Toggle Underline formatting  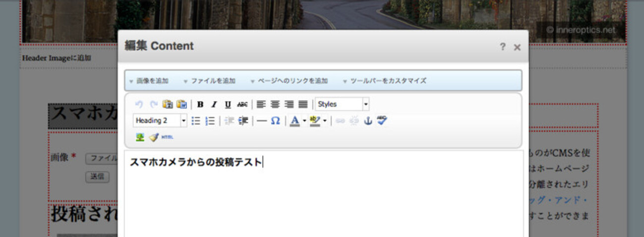(x=228, y=104)
